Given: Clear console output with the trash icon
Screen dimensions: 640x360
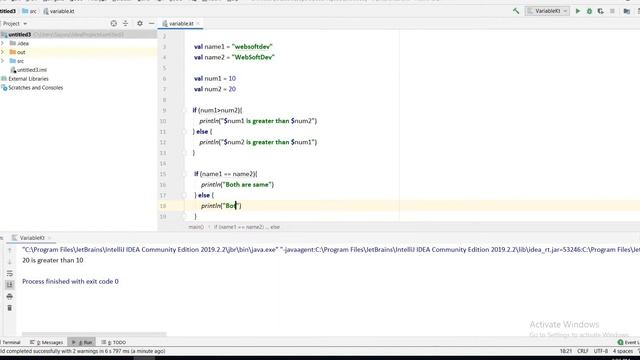Looking at the screenshot, I should [9, 308].
